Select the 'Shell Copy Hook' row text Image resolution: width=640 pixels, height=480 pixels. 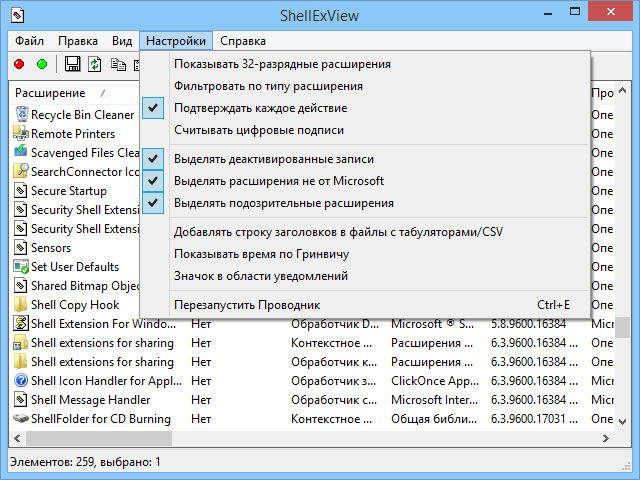coord(75,305)
